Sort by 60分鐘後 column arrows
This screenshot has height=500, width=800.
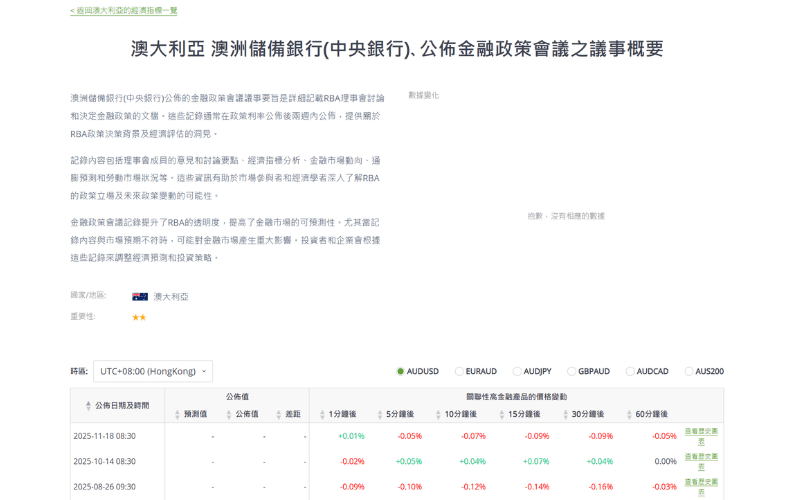(629, 415)
